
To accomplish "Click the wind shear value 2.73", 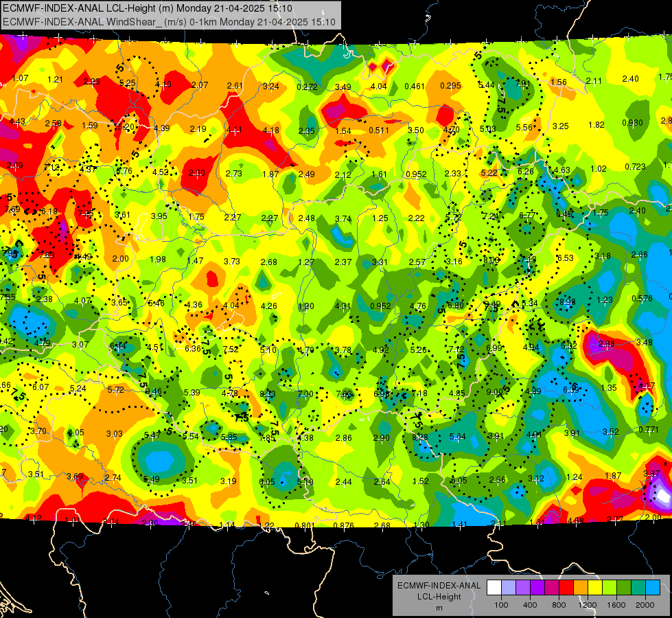I will pyautogui.click(x=233, y=173).
